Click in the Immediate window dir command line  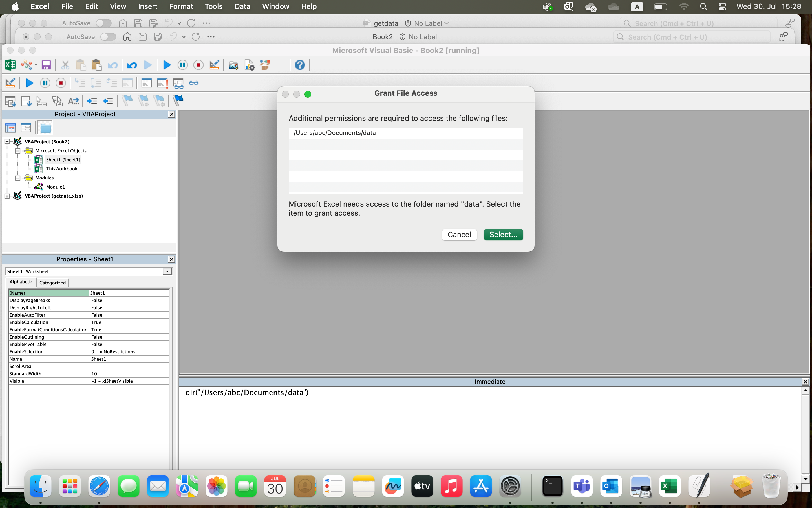[x=247, y=393]
